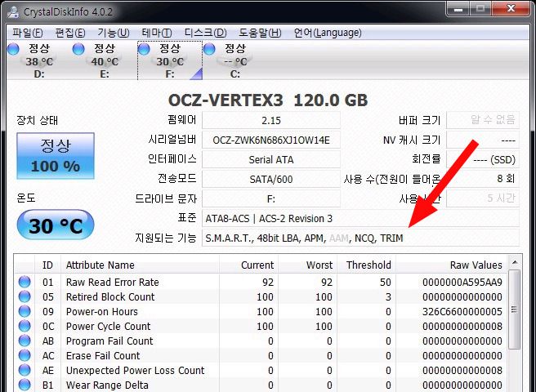The height and width of the screenshot is (392, 536).
Task: Click the scroll up arrow of attribute list
Action: [515, 263]
